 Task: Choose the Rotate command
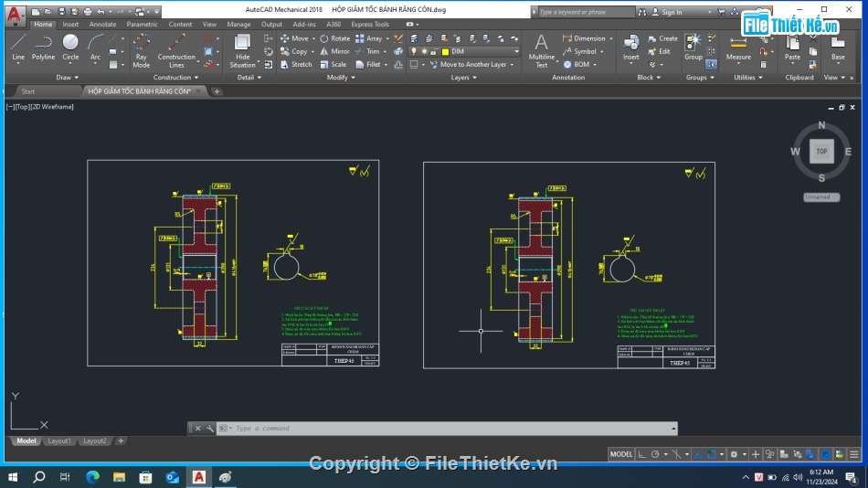[335, 38]
